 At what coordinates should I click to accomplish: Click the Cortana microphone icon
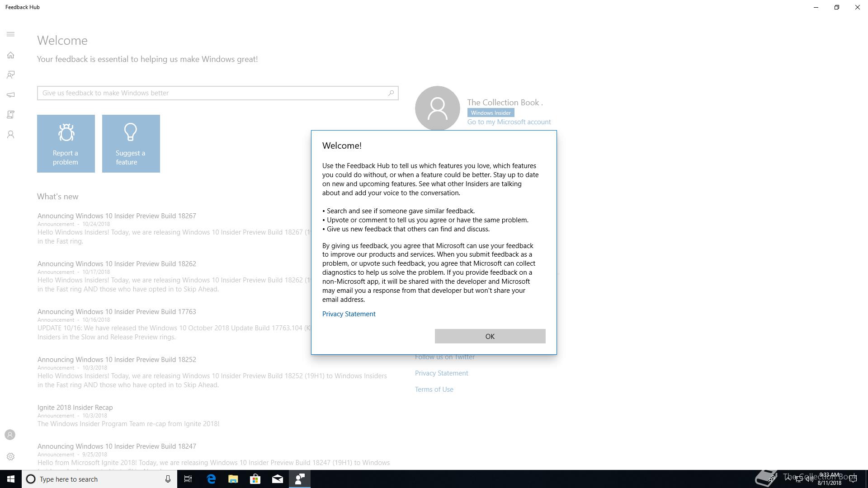(x=168, y=479)
